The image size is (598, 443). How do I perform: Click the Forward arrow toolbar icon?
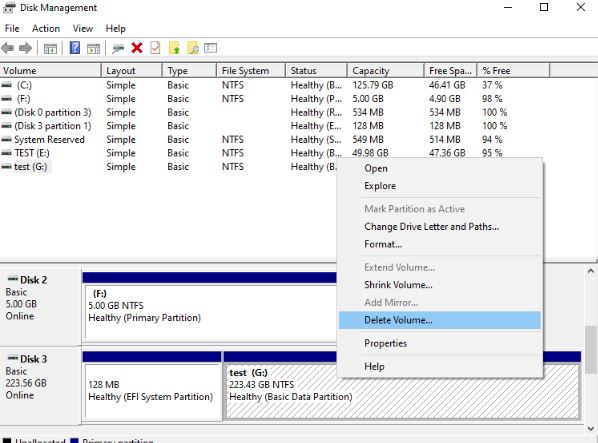pyautogui.click(x=25, y=48)
